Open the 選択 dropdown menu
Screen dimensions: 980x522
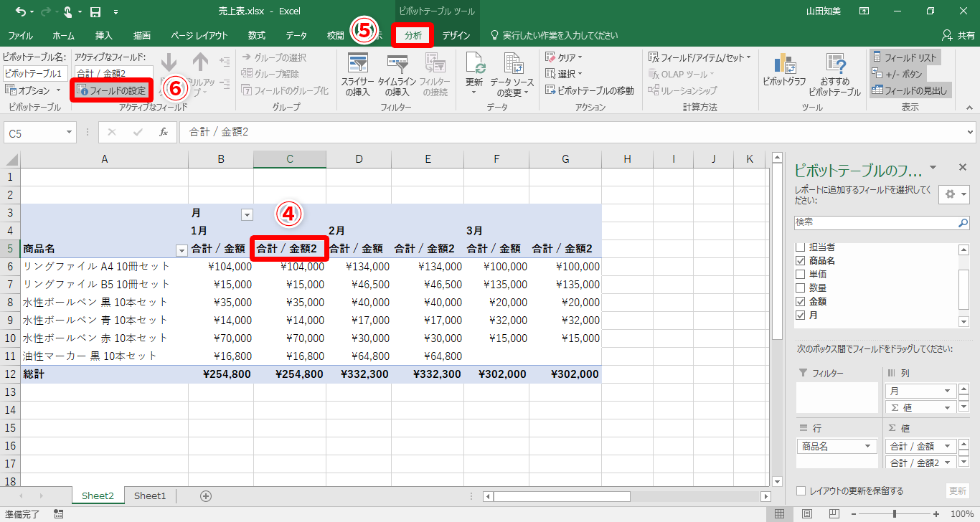[x=564, y=74]
